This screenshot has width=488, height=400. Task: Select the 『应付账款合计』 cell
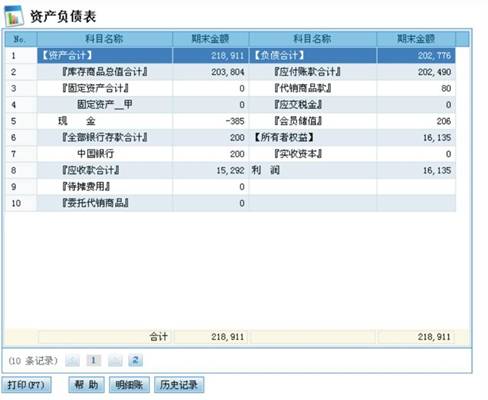(312, 72)
